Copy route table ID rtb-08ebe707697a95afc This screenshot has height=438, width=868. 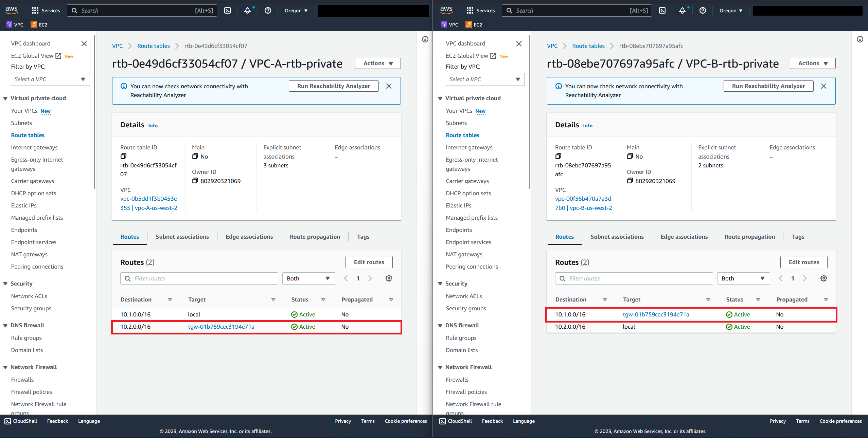[558, 156]
